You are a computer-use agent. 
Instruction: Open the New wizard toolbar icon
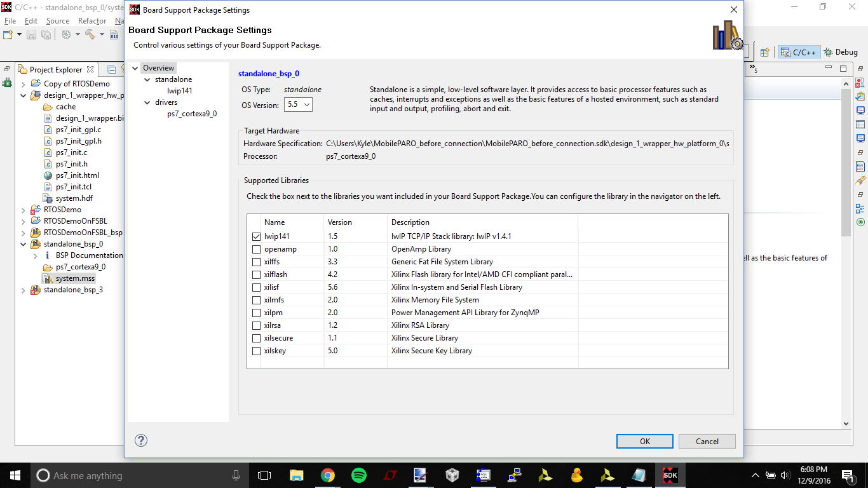pos(8,34)
